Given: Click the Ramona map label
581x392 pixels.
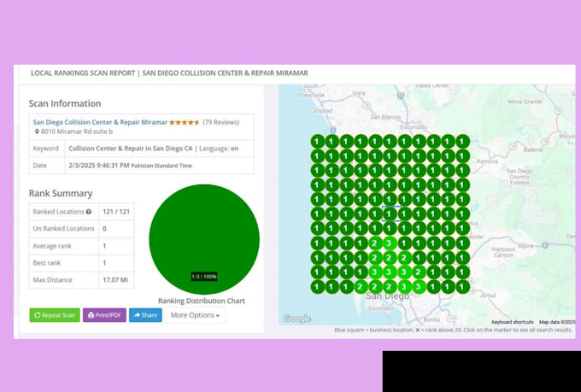Looking at the screenshot, I should coord(487,161).
